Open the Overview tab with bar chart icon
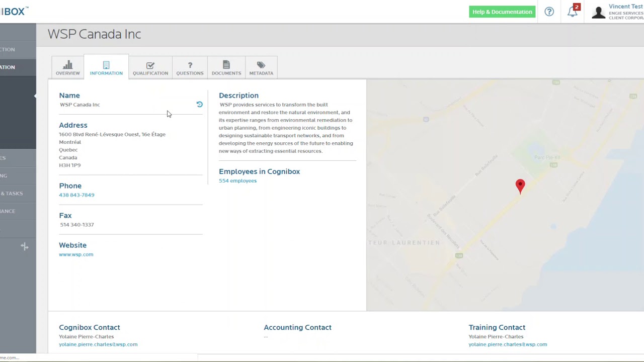 [67, 68]
